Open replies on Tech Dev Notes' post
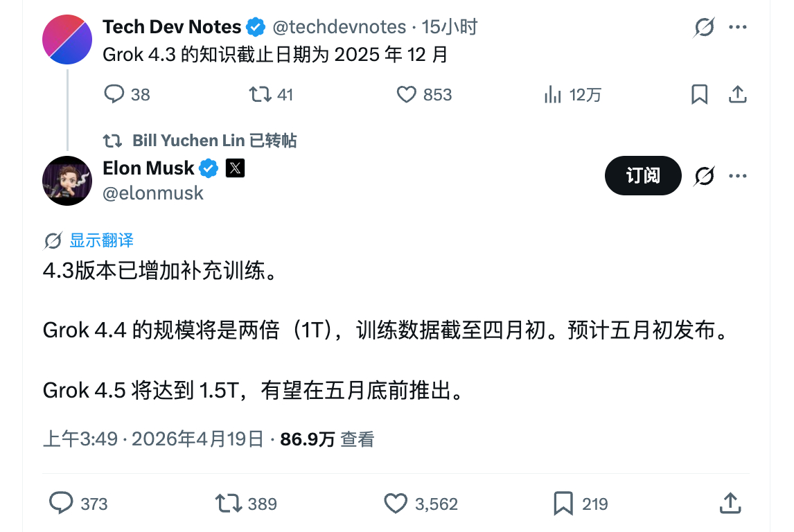 (114, 94)
